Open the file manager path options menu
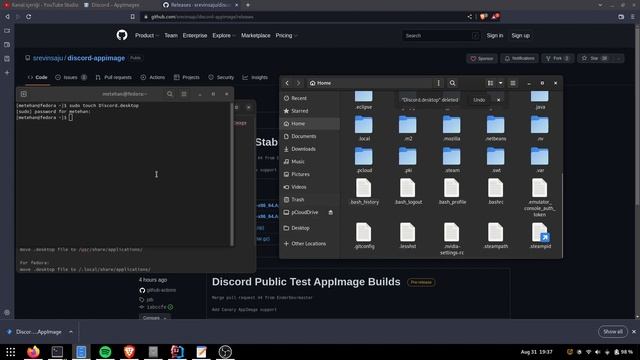640x360 pixels. pos(438,83)
